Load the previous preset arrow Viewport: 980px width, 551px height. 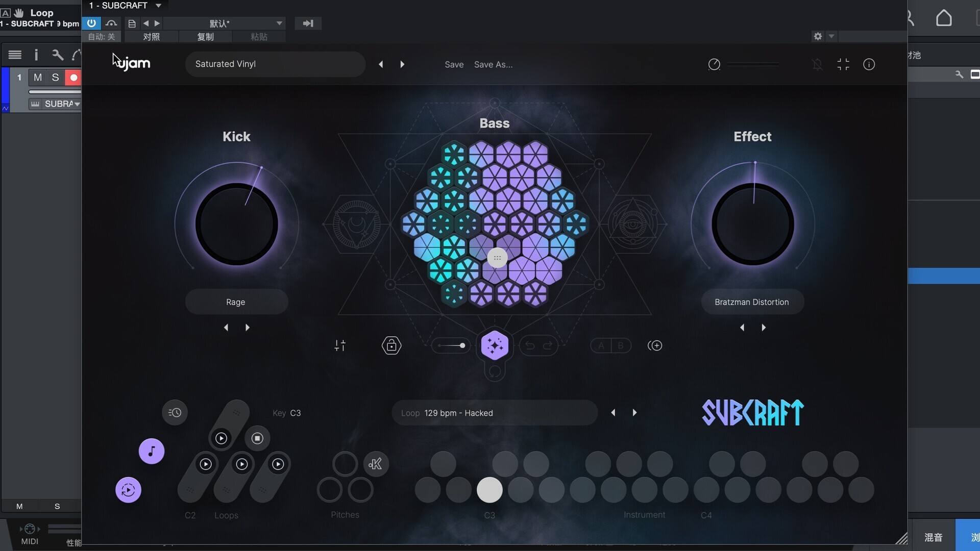381,64
